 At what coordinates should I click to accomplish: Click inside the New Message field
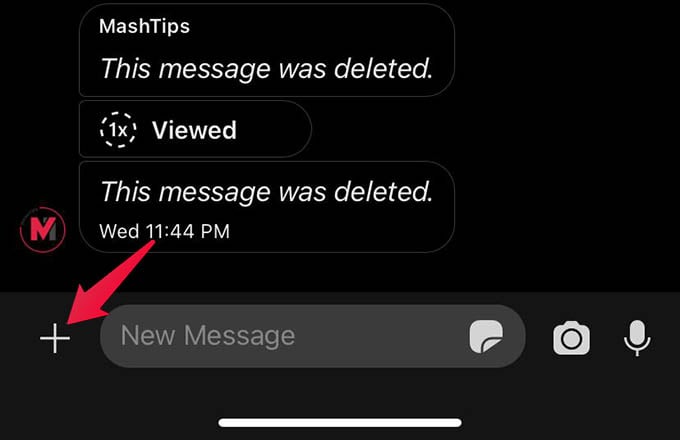(x=313, y=336)
